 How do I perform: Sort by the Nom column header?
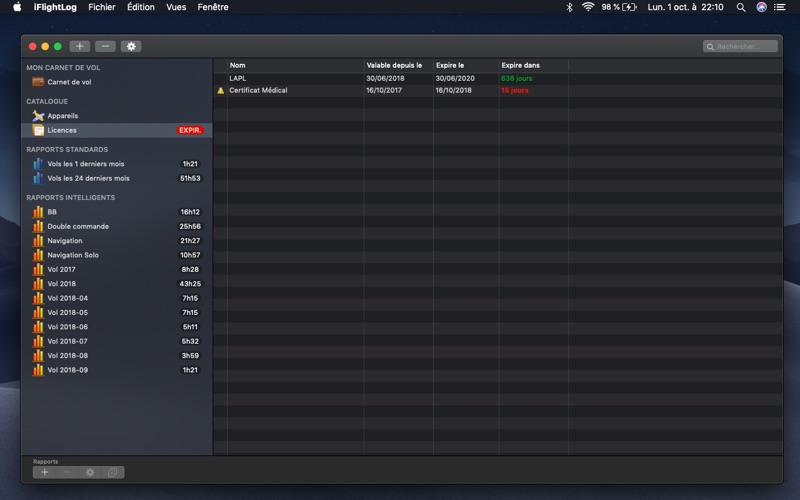pos(295,65)
